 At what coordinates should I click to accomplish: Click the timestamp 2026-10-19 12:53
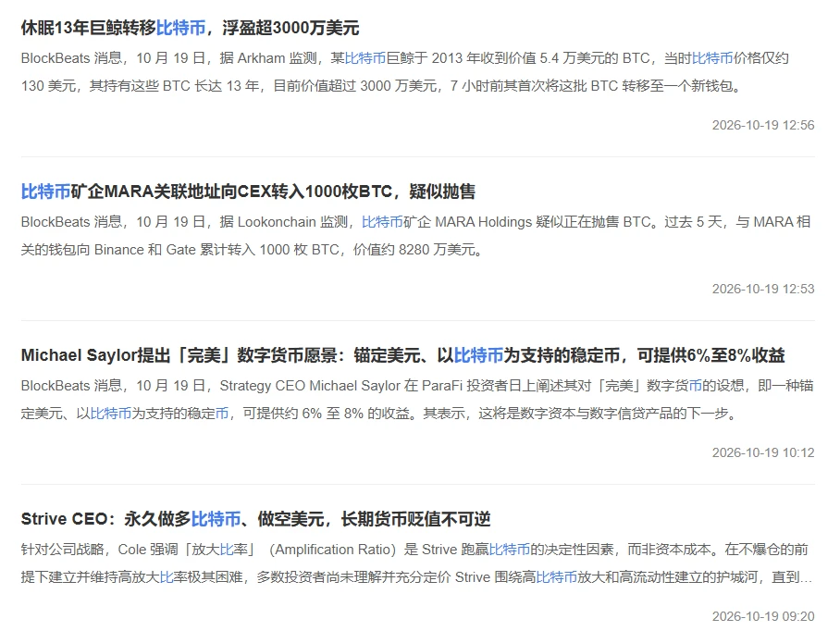click(x=763, y=290)
